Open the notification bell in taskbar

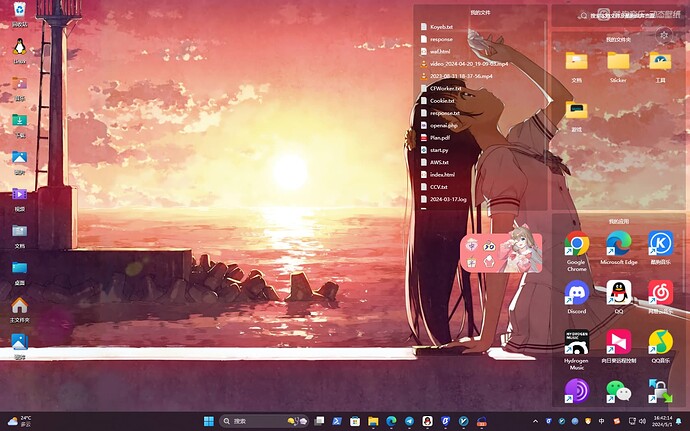click(x=680, y=421)
